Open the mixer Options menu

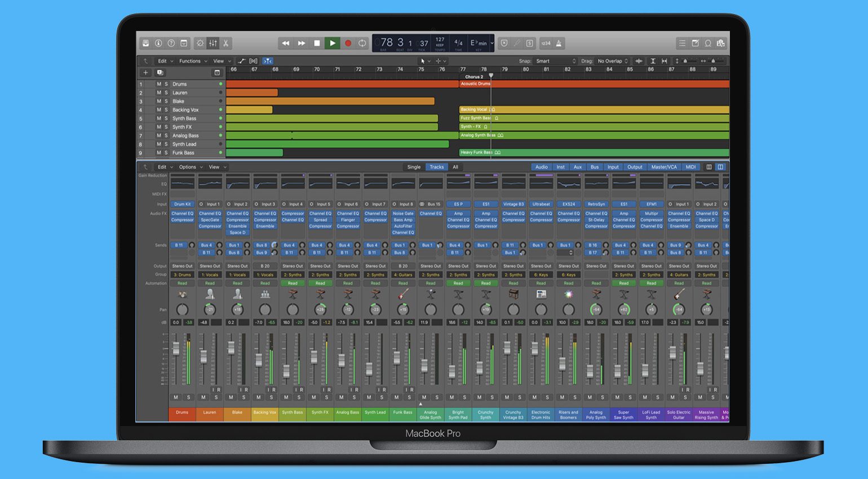click(190, 167)
